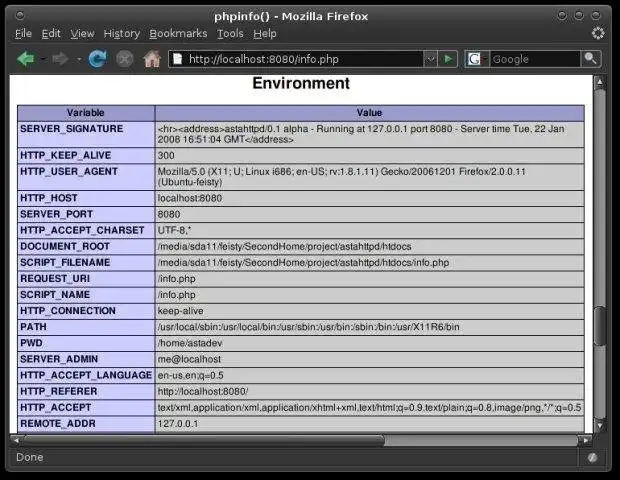Click the Value column header
620x480 pixels.
click(x=370, y=113)
